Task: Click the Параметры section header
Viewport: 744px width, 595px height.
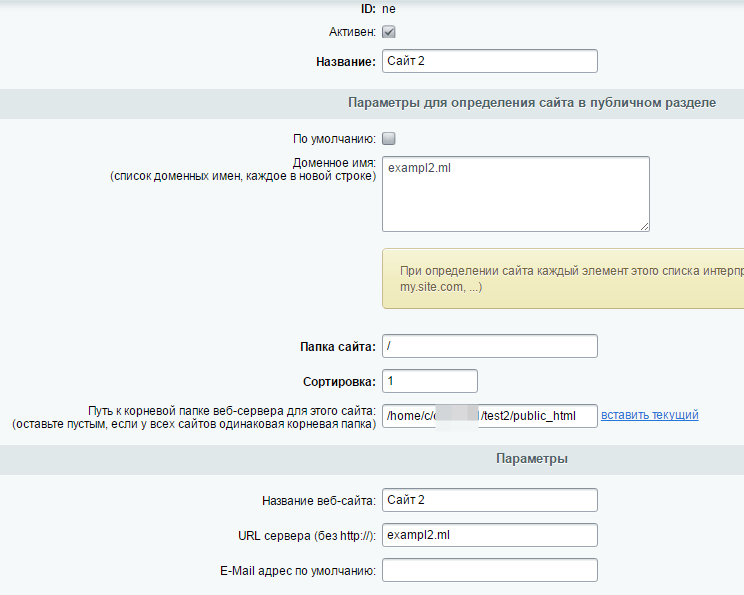Action: coord(532,459)
